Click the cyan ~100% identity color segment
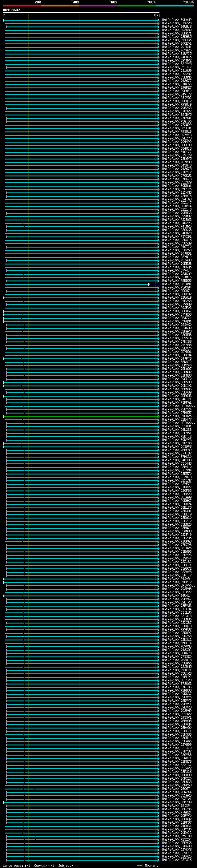This screenshot has width=197, height=868. [175, 6]
